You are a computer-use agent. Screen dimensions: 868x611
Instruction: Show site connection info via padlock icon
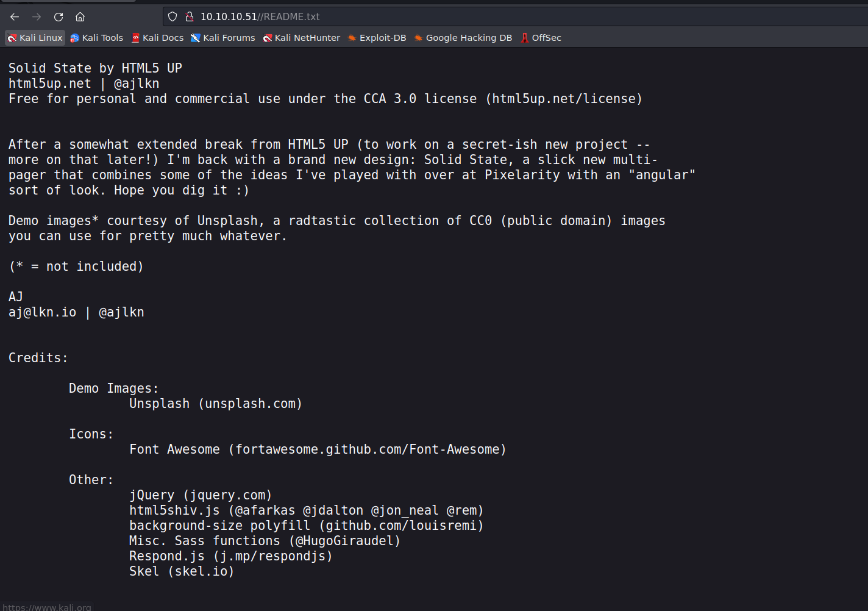click(x=189, y=17)
